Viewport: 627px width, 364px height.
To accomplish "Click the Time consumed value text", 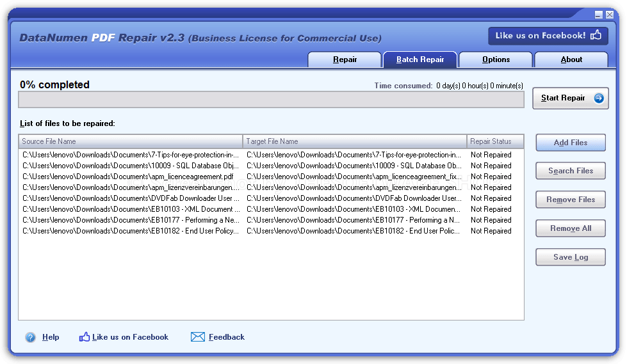I will (x=480, y=86).
